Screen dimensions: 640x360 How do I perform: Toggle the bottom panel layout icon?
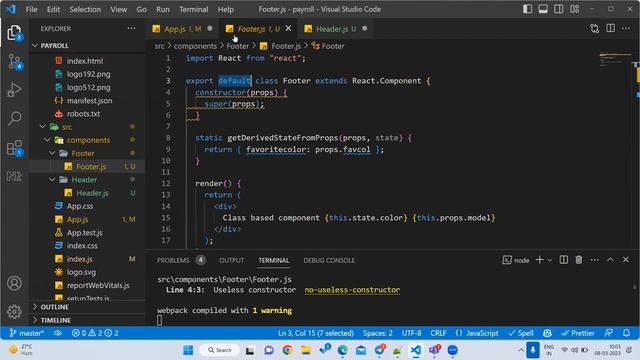coord(543,9)
